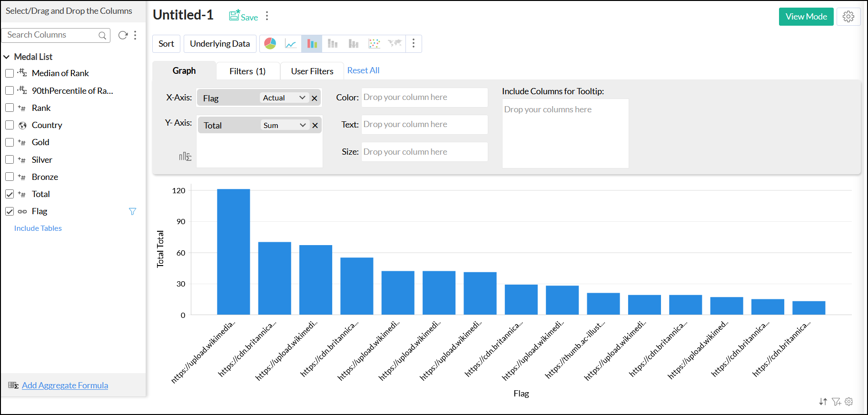
Task: Check the Gold column checkbox
Action: tap(10, 142)
